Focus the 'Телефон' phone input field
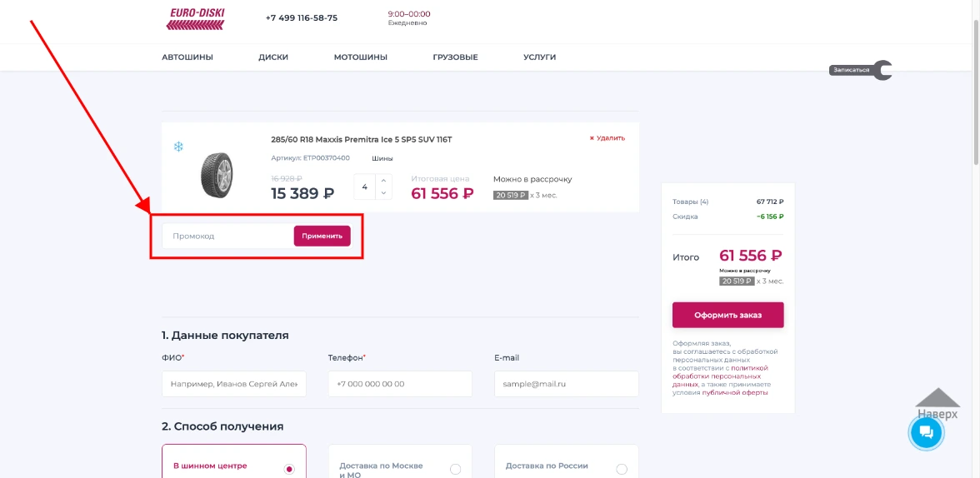This screenshot has width=980, height=478. coord(400,384)
